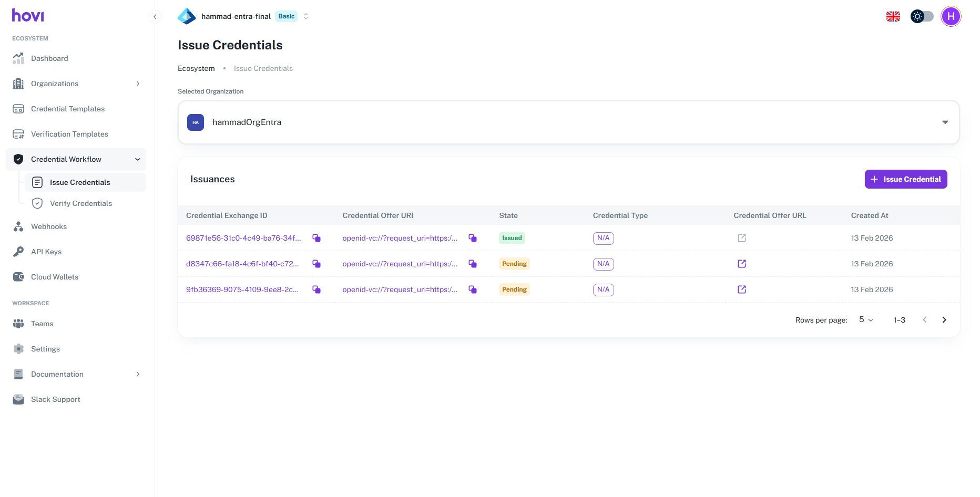
Task: Expand the Documentation submenu
Action: coord(138,374)
